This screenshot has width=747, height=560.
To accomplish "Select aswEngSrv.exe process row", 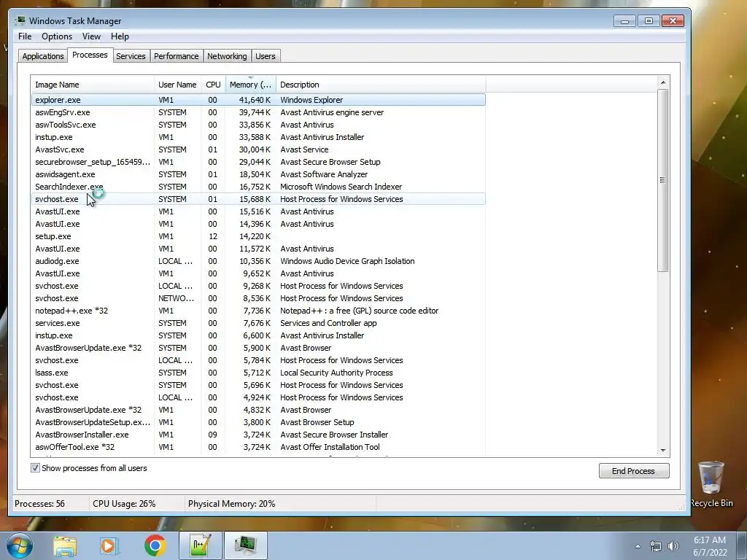I will point(258,112).
